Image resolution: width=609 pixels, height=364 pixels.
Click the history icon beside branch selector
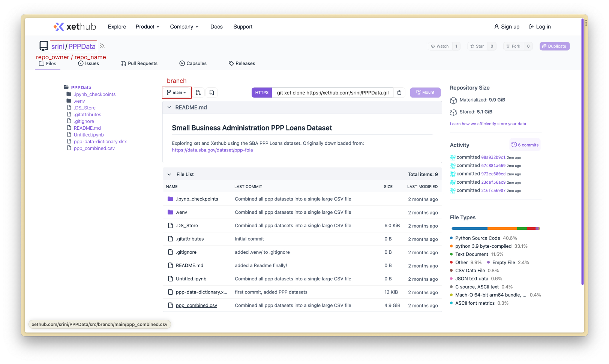pos(211,93)
